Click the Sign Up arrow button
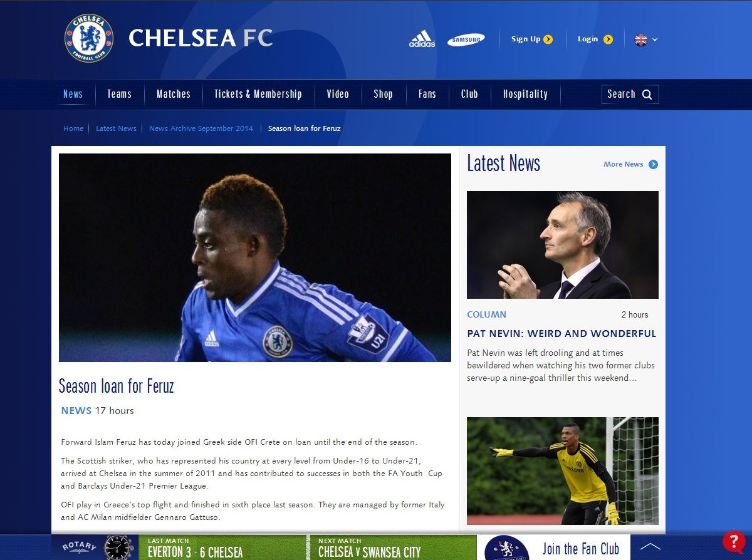752x560 pixels. 548,39
